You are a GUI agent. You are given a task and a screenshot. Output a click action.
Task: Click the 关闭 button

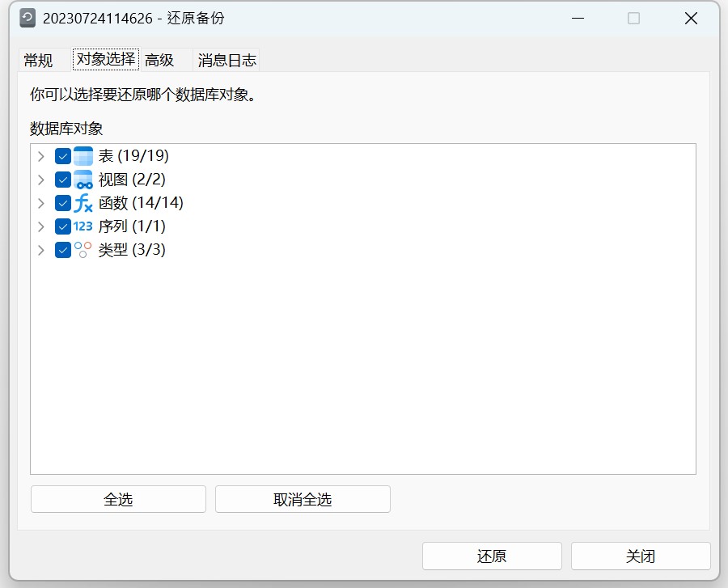click(x=641, y=556)
